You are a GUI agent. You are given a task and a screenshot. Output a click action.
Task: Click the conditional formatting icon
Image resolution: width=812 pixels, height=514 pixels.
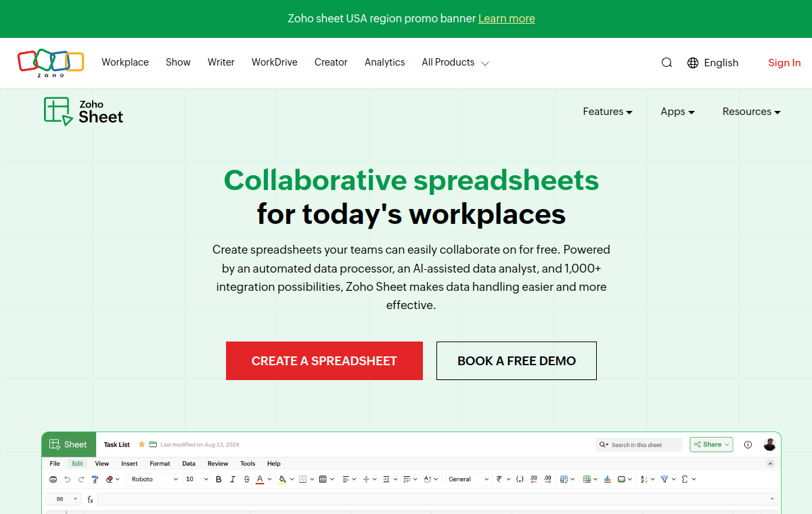pyautogui.click(x=564, y=480)
